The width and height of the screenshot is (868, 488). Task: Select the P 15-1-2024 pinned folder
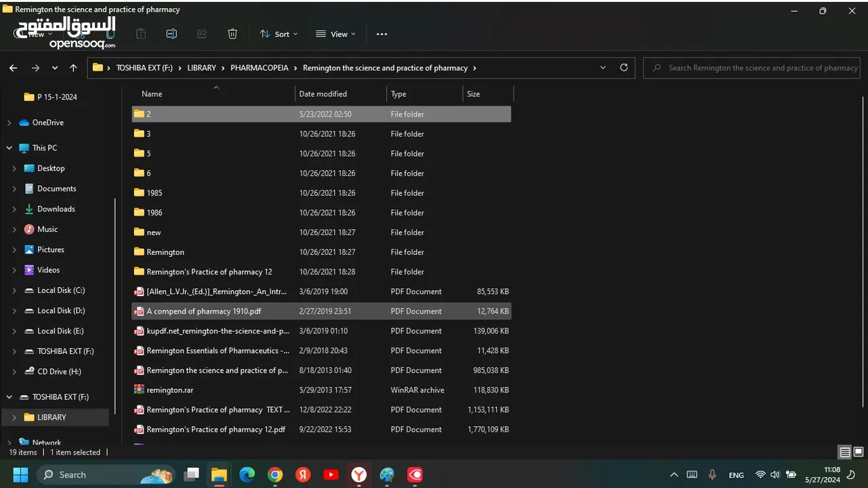coord(57,97)
